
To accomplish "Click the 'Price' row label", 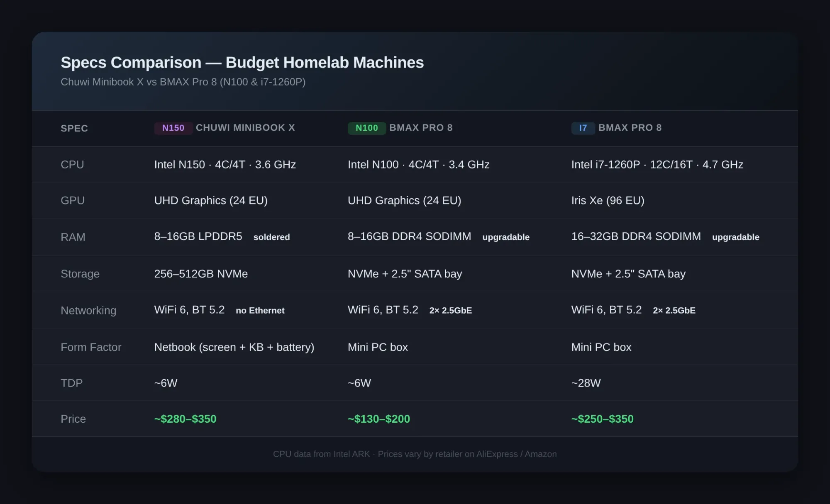I will click(x=73, y=419).
